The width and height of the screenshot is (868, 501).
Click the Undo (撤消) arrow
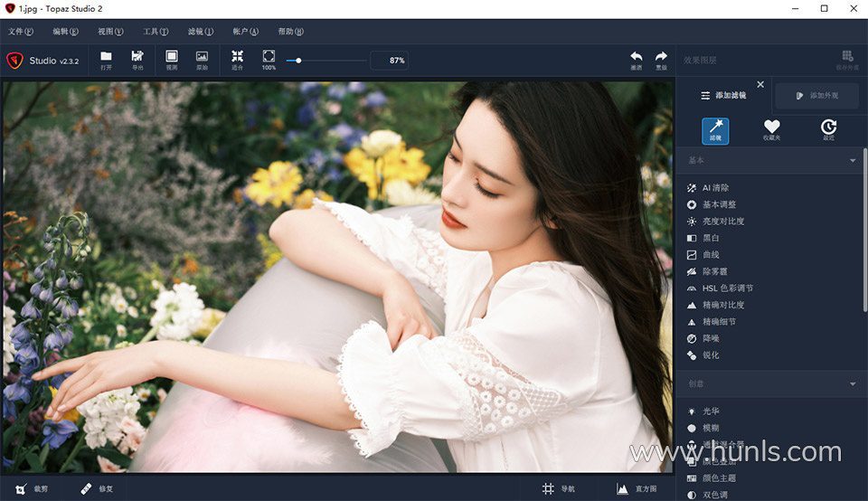pos(637,59)
